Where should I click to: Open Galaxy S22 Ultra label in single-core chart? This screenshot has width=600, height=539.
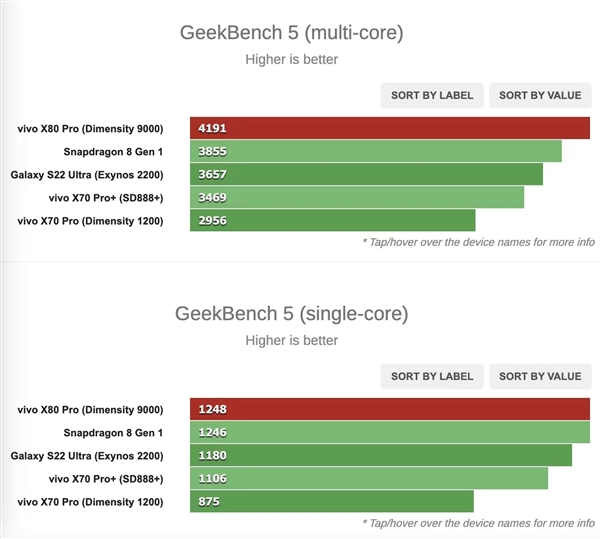pyautogui.click(x=87, y=456)
